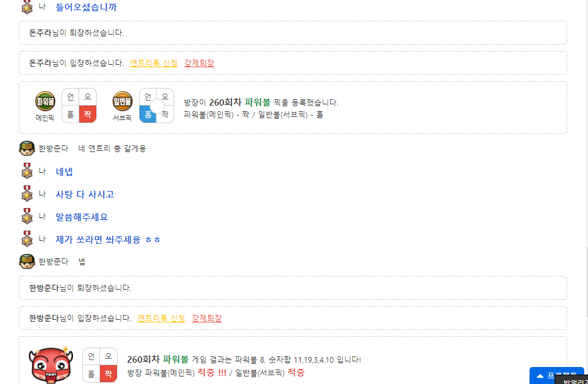
Task: Click the red 짝 cell in result grid
Action: click(x=108, y=374)
